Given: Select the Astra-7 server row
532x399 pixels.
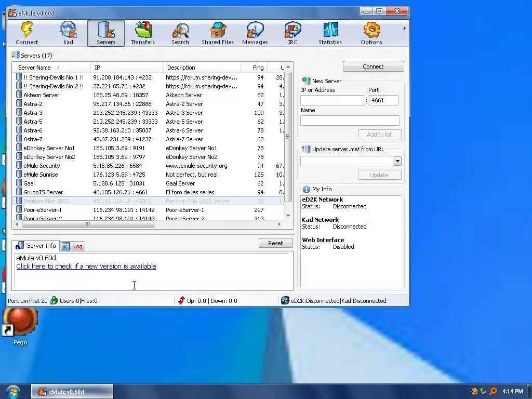Looking at the screenshot, I should [148, 139].
